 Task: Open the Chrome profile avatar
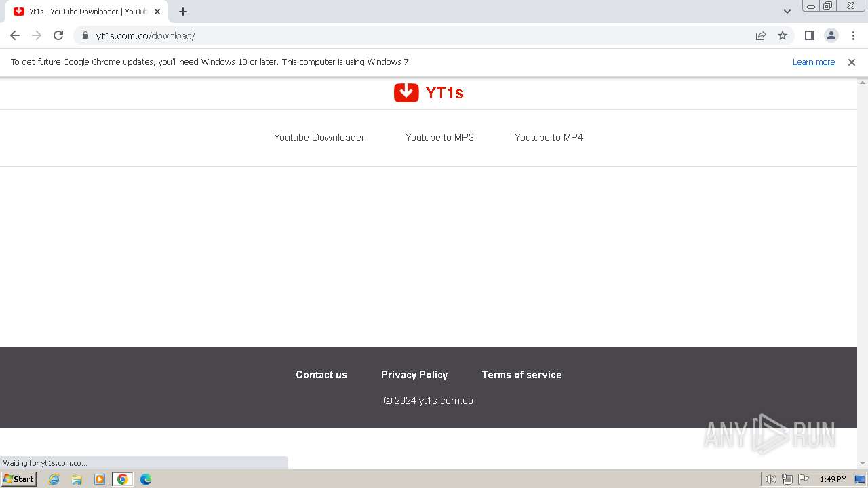pos(831,35)
